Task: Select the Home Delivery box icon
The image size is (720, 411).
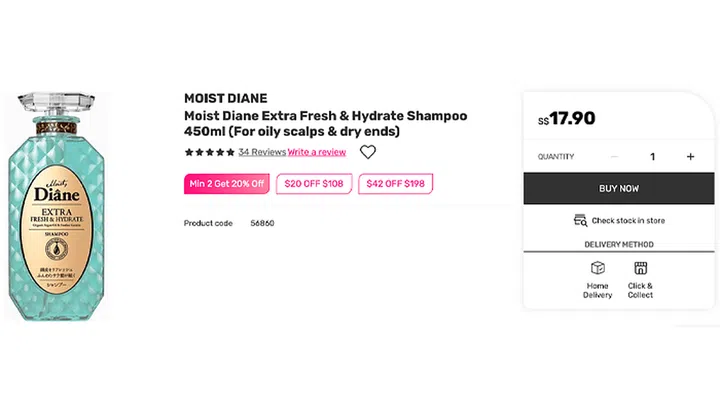Action: (x=597, y=268)
